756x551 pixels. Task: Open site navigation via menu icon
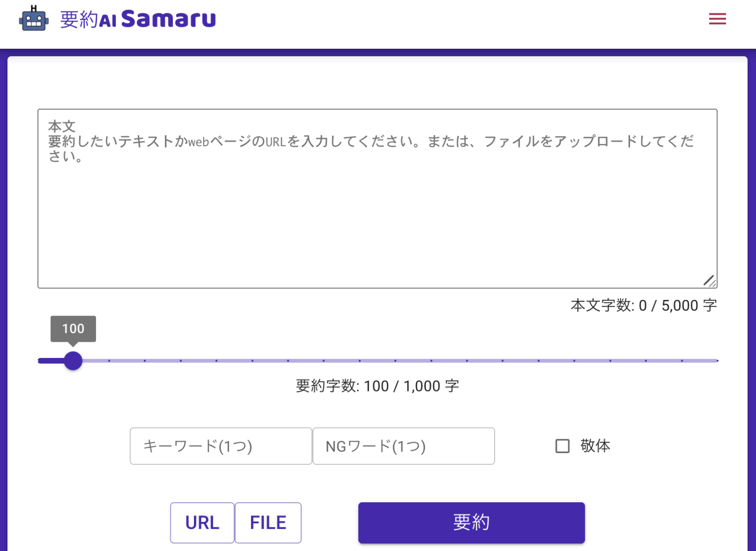click(x=717, y=19)
